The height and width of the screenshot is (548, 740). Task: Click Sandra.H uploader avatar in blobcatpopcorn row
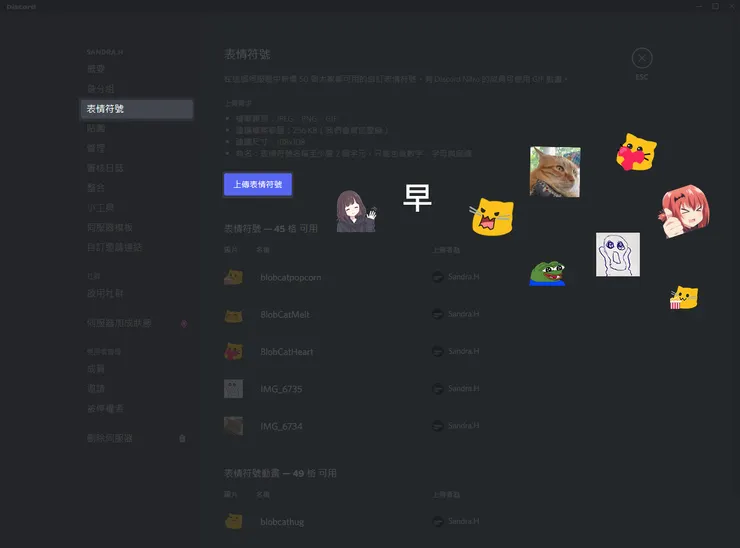click(438, 277)
